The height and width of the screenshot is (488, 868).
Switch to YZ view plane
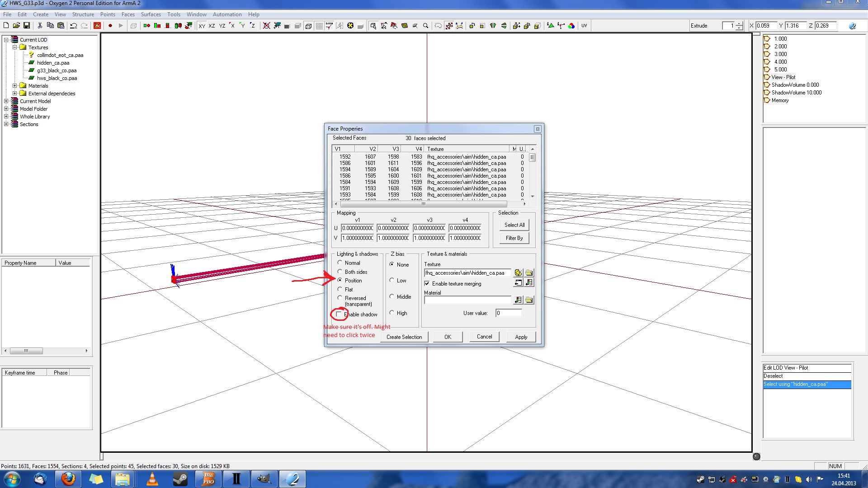click(x=222, y=26)
